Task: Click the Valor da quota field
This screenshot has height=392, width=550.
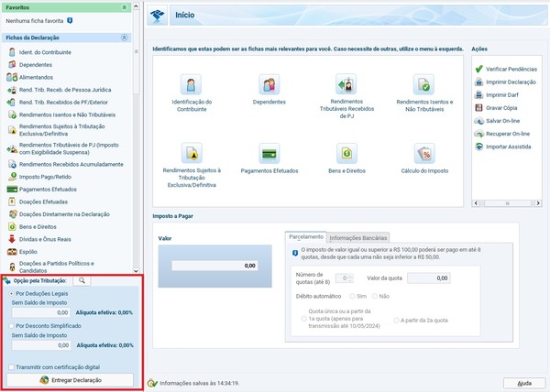Action: (429, 278)
